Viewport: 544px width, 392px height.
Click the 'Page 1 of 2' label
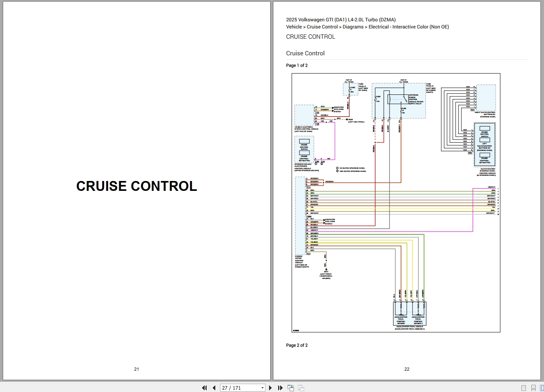[x=297, y=65]
